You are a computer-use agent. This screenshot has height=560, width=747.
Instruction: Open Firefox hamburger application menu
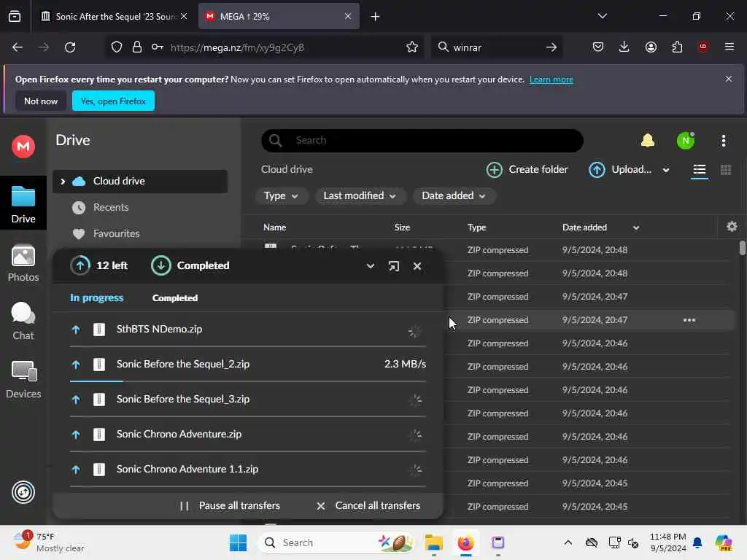pyautogui.click(x=729, y=47)
